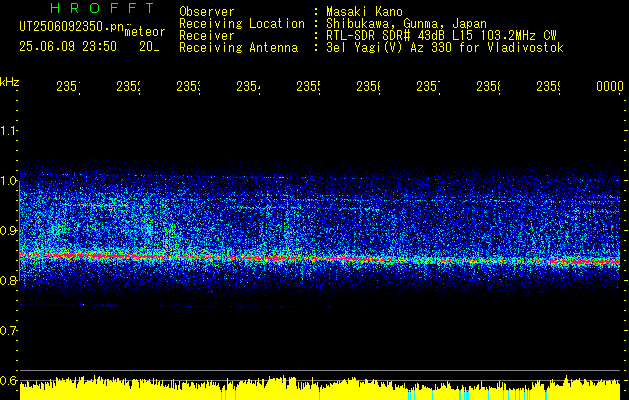Screen dimensions: 629x400
Task: Click the 1.0 frequency axis label
Action: 8,181
